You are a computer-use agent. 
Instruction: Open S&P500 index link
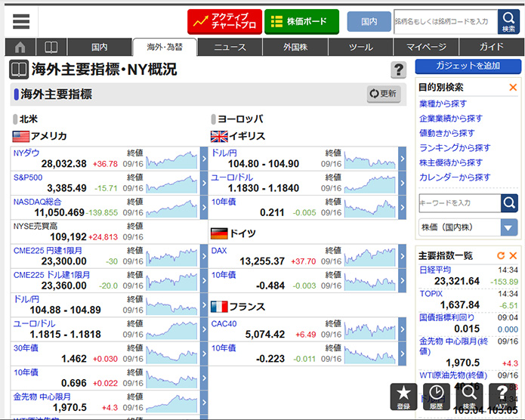(28, 178)
